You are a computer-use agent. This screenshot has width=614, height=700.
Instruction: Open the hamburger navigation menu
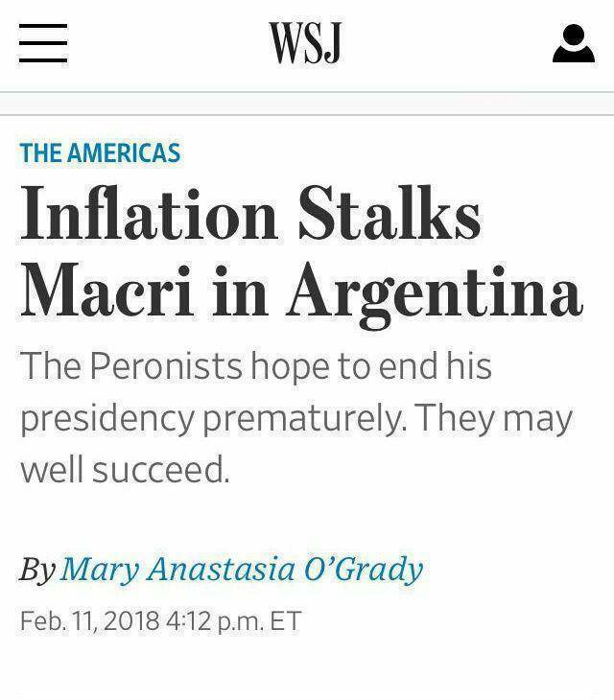click(x=43, y=44)
